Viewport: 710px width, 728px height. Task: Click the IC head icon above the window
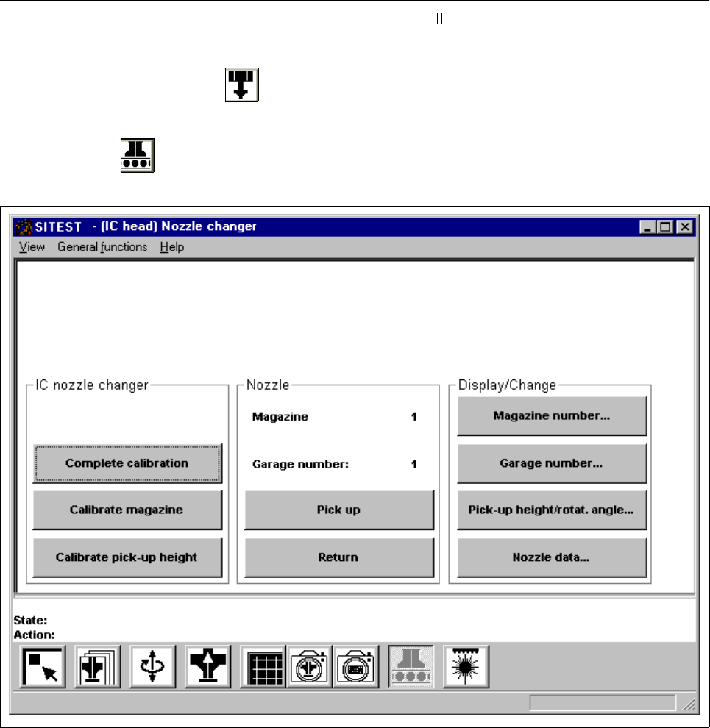[x=241, y=85]
